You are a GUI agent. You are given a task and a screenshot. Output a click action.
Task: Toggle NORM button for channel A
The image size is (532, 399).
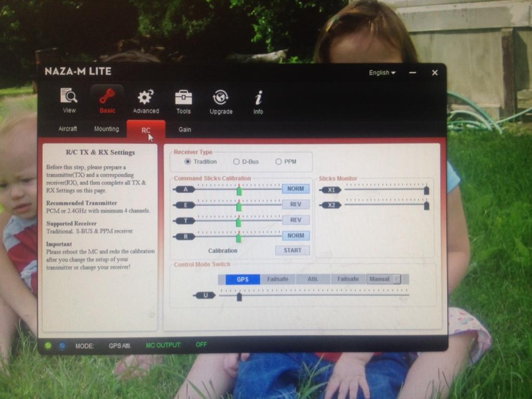coord(295,189)
